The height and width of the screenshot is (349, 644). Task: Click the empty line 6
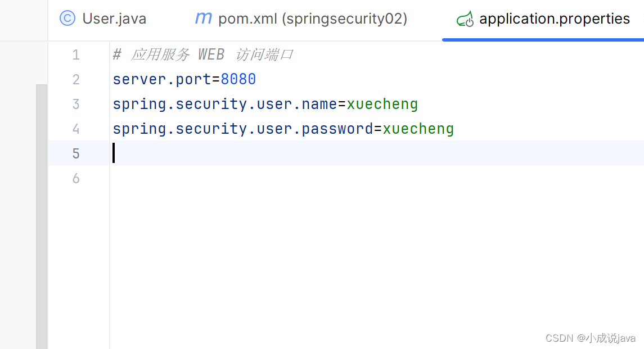pos(169,178)
